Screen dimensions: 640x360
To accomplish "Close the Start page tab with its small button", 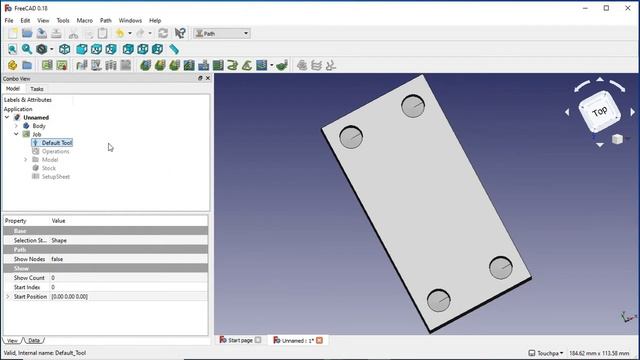I will coord(258,340).
